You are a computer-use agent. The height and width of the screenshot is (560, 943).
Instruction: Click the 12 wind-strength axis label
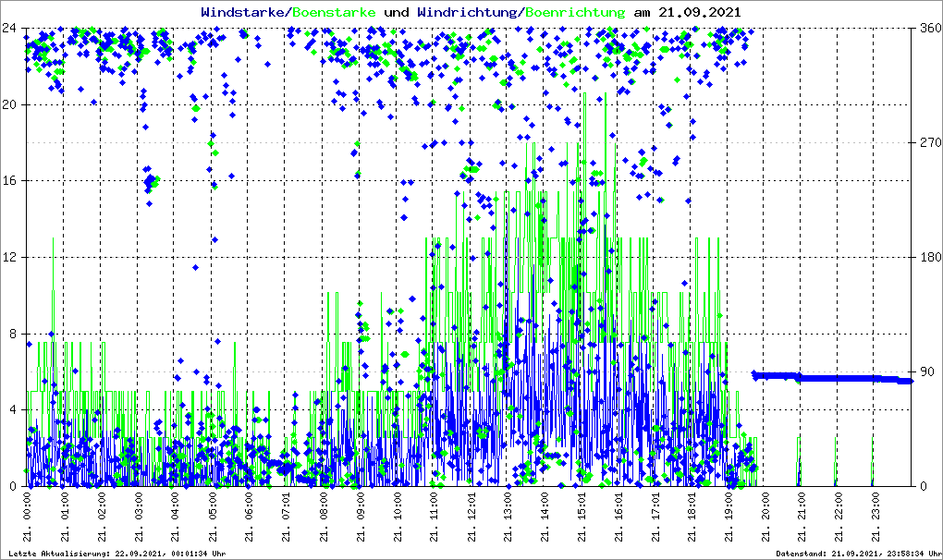8,257
